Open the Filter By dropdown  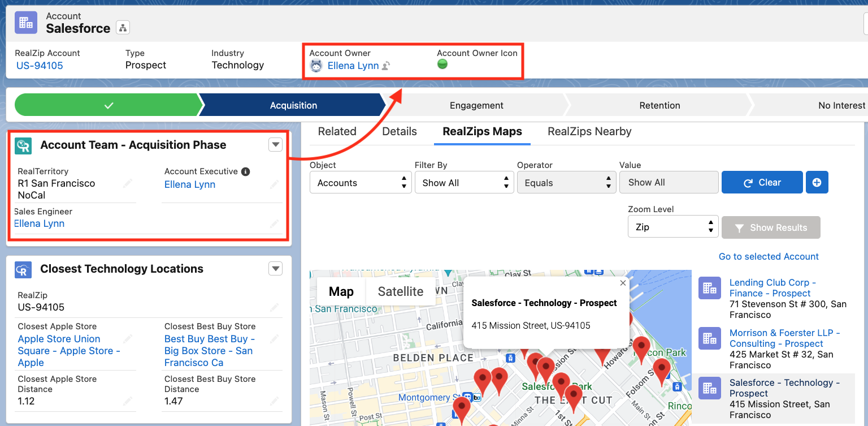click(465, 183)
